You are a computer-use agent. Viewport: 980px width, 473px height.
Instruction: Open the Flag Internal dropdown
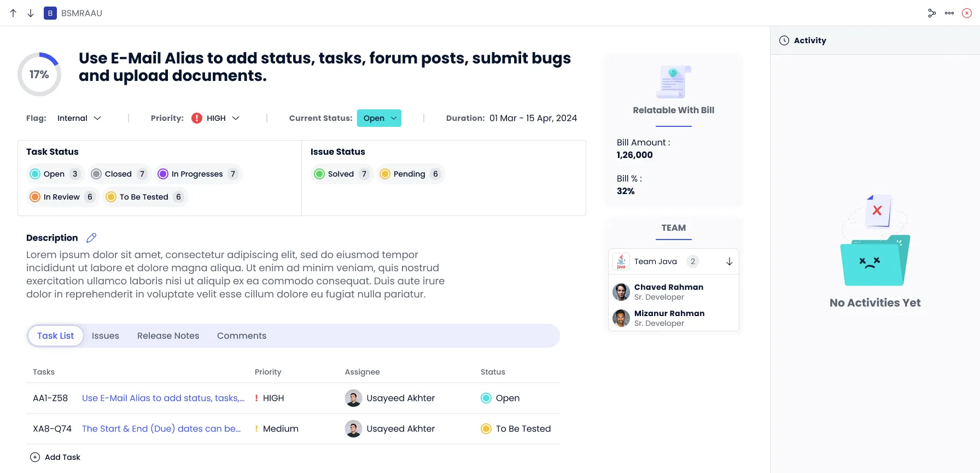click(x=79, y=118)
